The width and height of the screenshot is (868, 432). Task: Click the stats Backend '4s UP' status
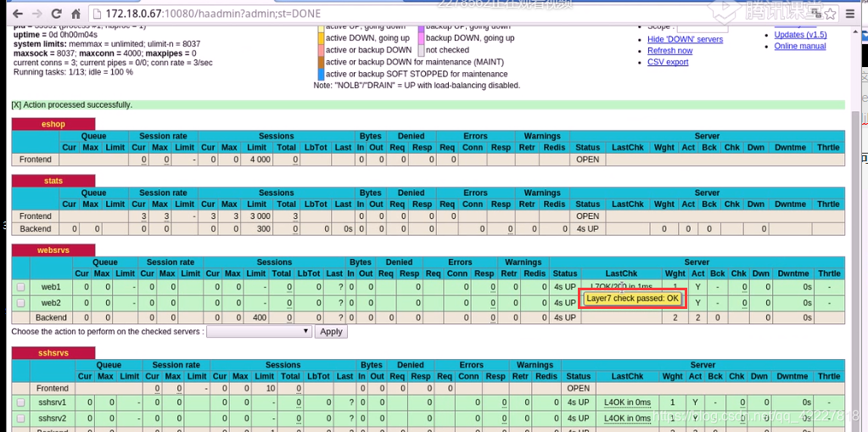click(x=587, y=229)
